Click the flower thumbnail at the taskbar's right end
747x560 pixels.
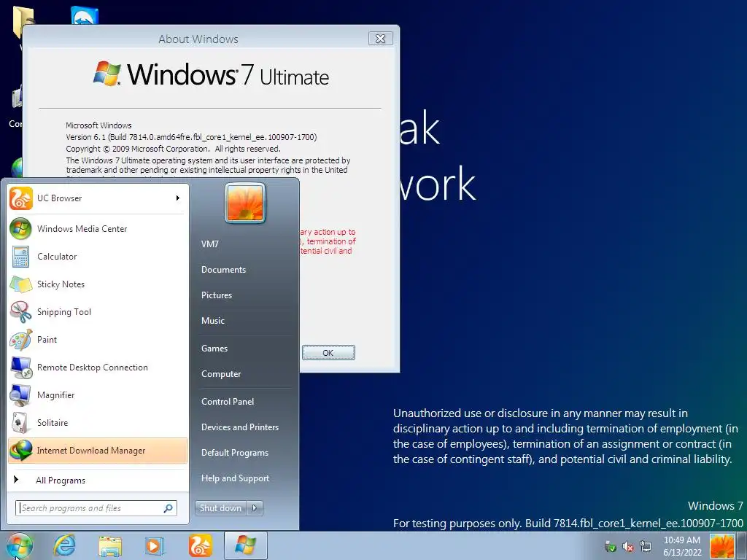[722, 545]
